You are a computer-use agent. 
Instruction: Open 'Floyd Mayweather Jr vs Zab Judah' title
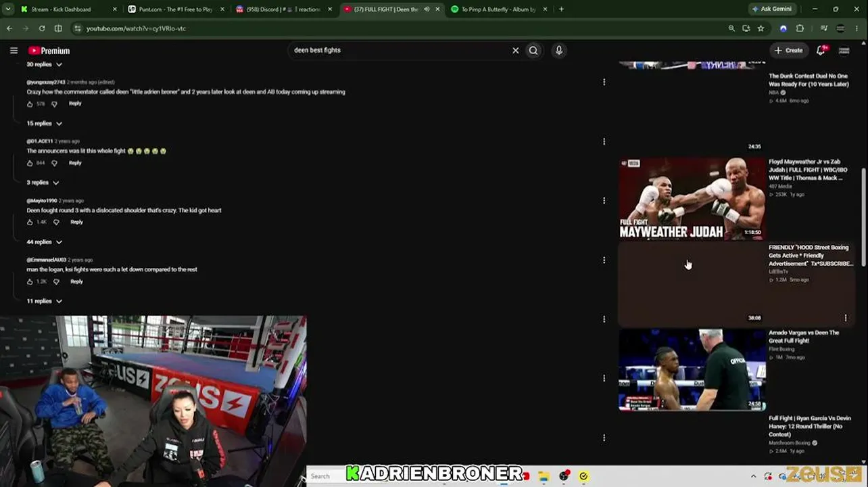click(x=807, y=170)
